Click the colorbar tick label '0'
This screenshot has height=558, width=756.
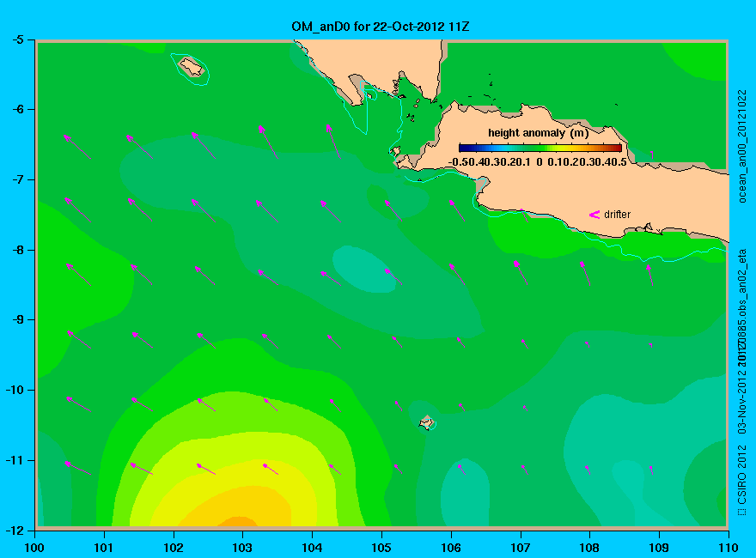pos(539,162)
